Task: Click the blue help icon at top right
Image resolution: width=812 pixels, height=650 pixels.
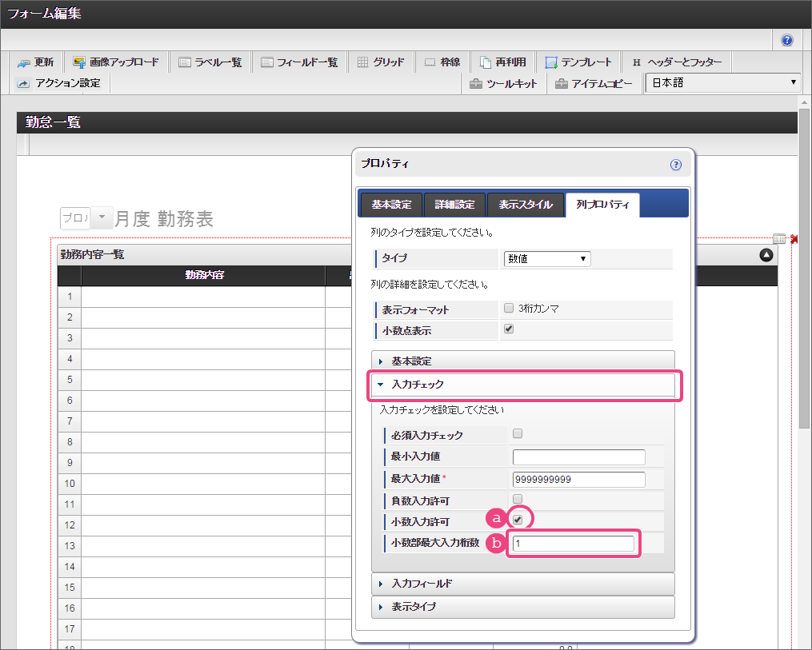Action: point(787,40)
